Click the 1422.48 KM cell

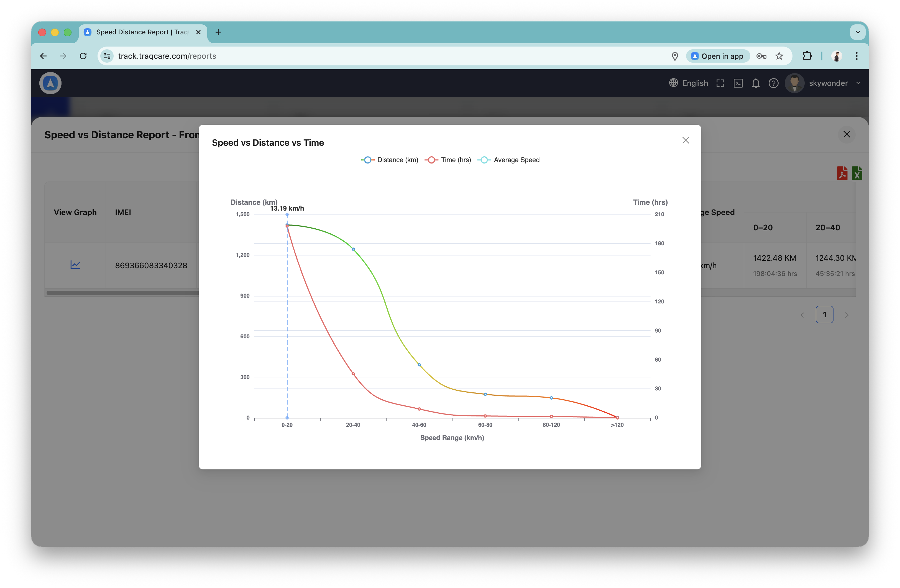(x=774, y=258)
